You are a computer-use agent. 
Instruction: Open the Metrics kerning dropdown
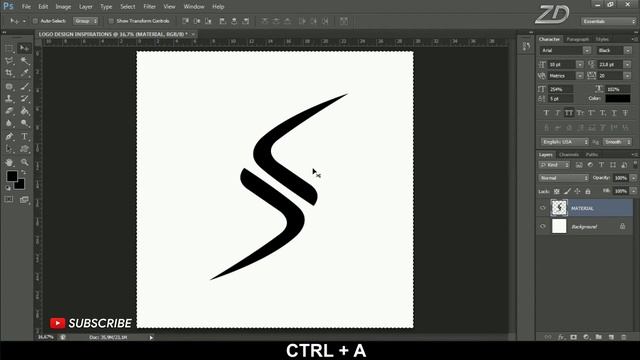pyautogui.click(x=580, y=76)
